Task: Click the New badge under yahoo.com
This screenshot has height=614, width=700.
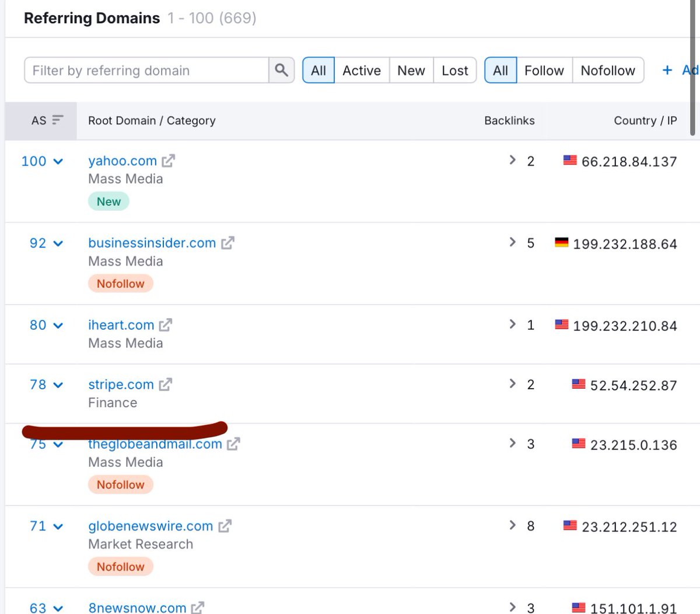Action: (x=108, y=201)
